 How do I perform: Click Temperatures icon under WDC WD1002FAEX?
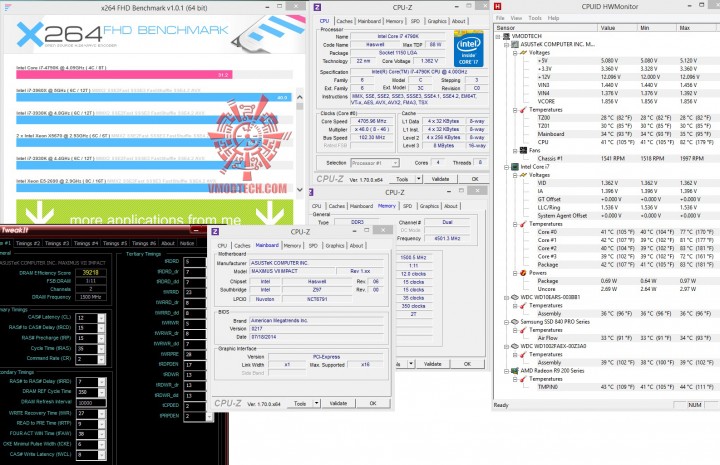[523, 354]
